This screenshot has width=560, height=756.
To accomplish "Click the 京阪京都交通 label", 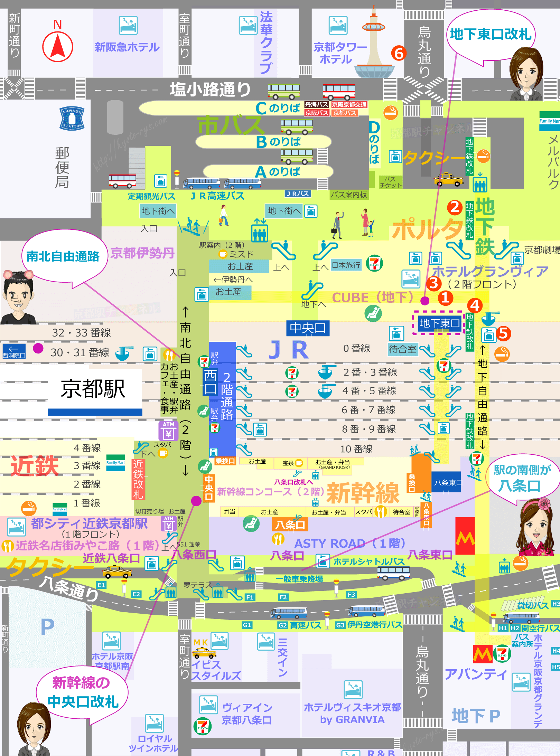I will point(349,105).
